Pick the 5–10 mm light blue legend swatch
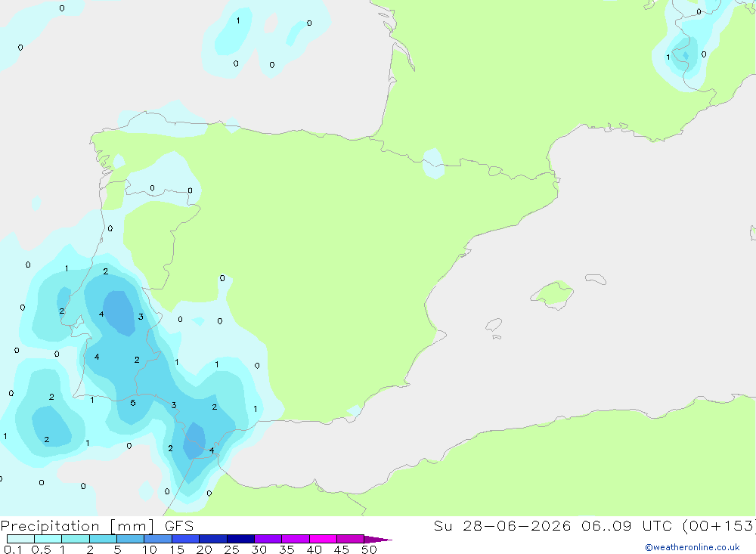Image resolution: width=756 pixels, height=554 pixels. pyautogui.click(x=131, y=539)
